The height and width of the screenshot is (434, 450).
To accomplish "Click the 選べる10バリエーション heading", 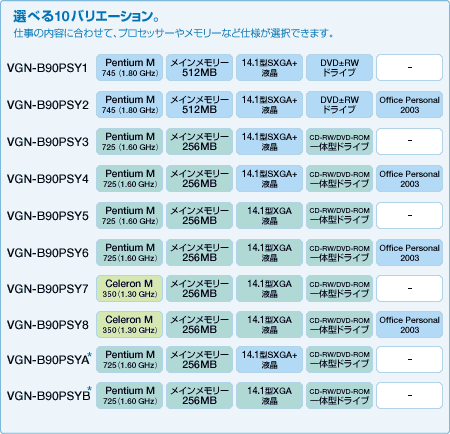I will pos(86,16).
